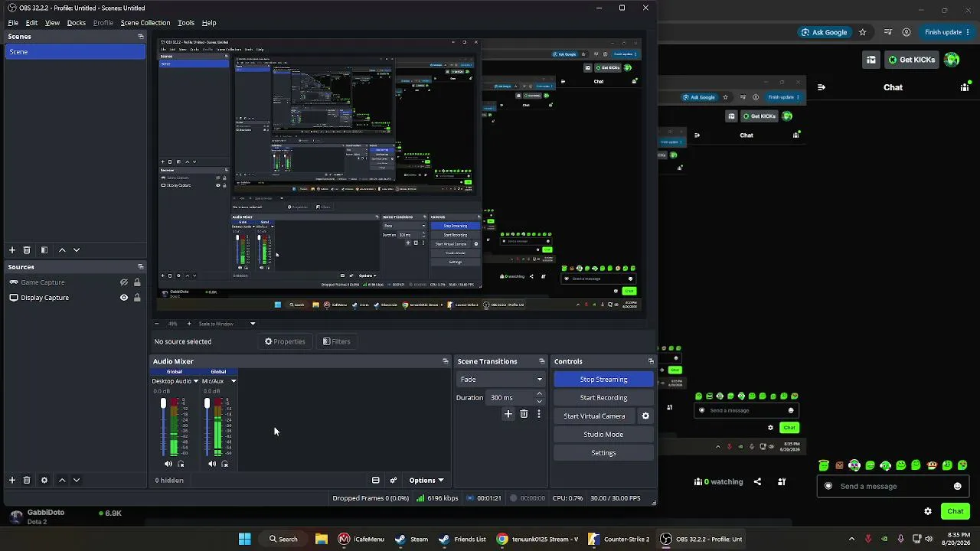Screen dimensions: 980x551
Task: Open the Edit menu
Action: 31,23
